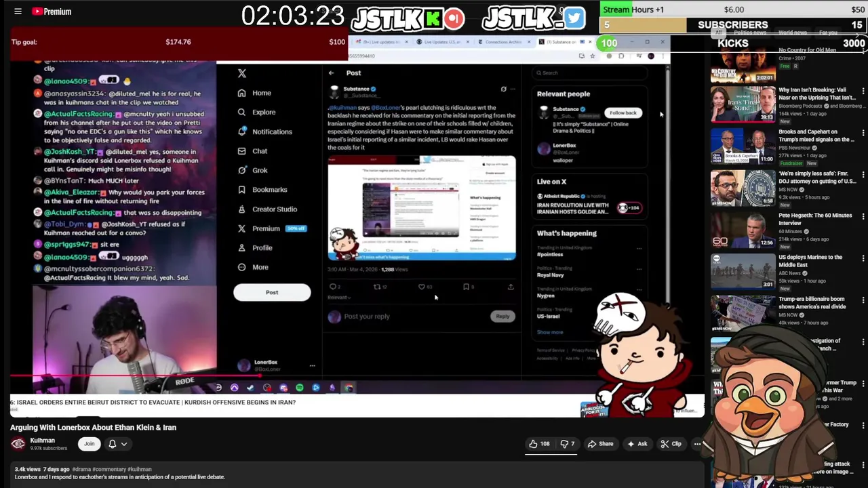Open the Atheist Republic Live on X card

point(589,203)
